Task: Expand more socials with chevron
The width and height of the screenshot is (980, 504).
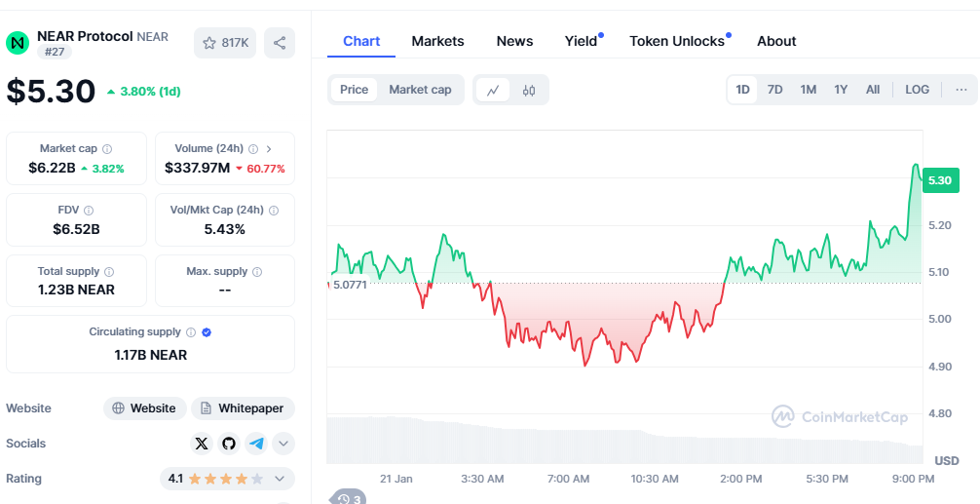Action: tap(283, 444)
